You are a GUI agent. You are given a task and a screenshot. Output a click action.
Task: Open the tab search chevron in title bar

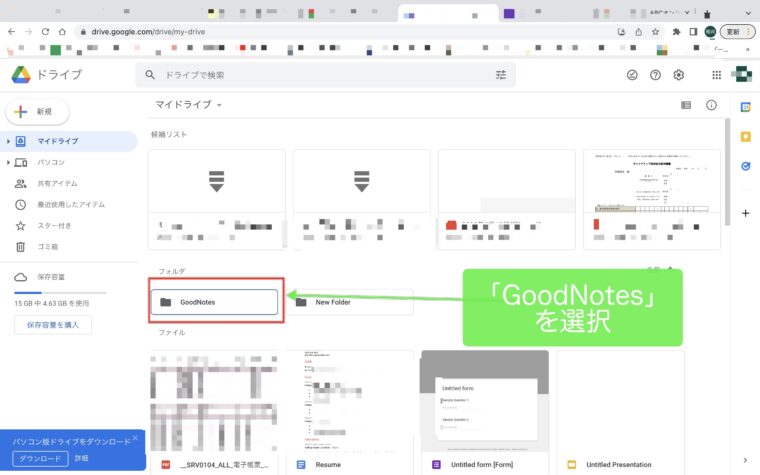pos(748,13)
